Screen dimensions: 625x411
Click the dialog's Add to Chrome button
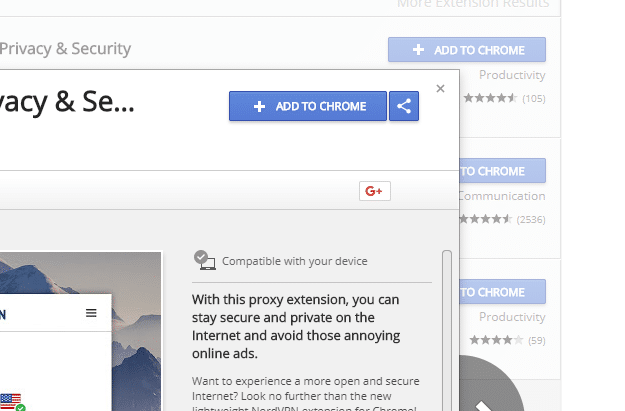(x=308, y=106)
